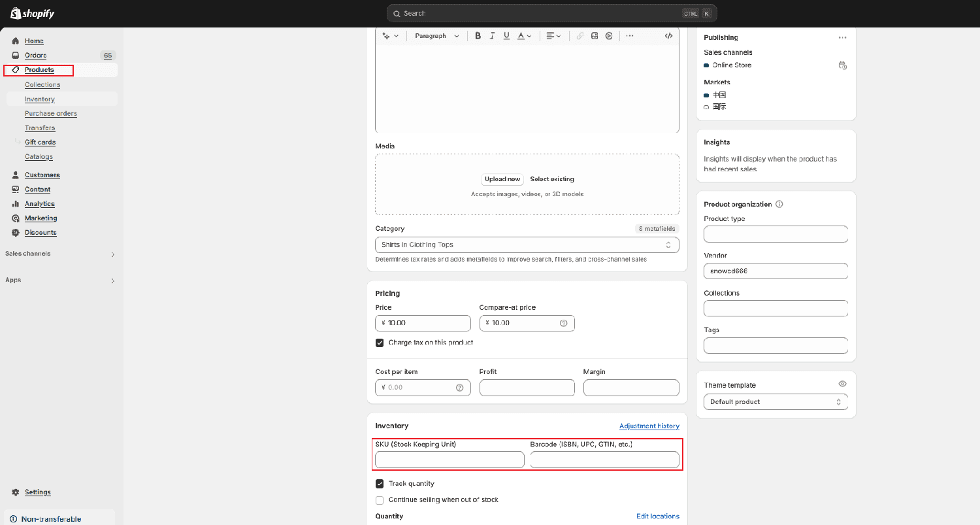Embed a video via the editor toolbar icon
Image resolution: width=980 pixels, height=525 pixels.
(x=608, y=36)
